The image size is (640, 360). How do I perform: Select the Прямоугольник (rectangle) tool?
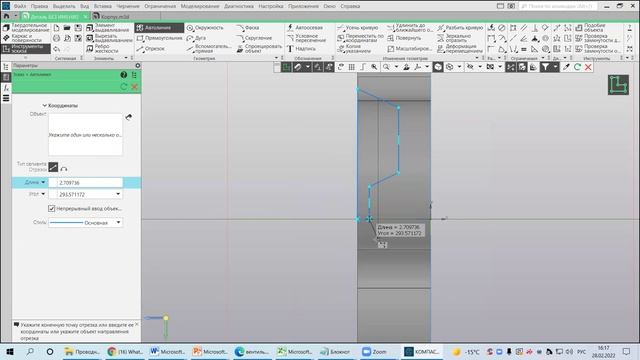159,38
